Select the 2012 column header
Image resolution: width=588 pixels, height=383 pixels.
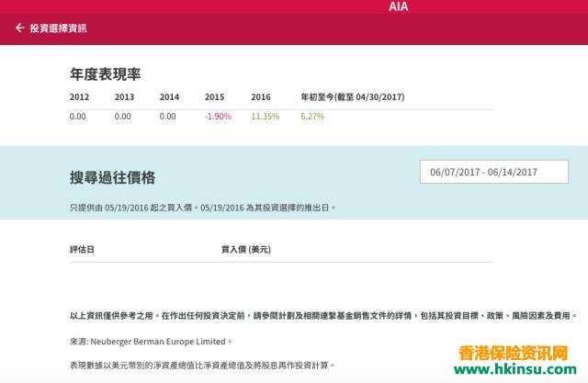(79, 96)
